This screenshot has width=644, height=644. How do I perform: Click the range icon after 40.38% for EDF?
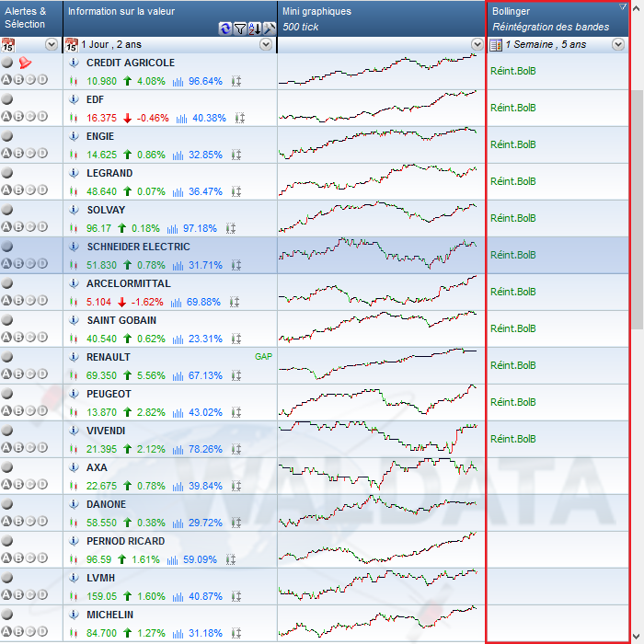[x=240, y=119]
